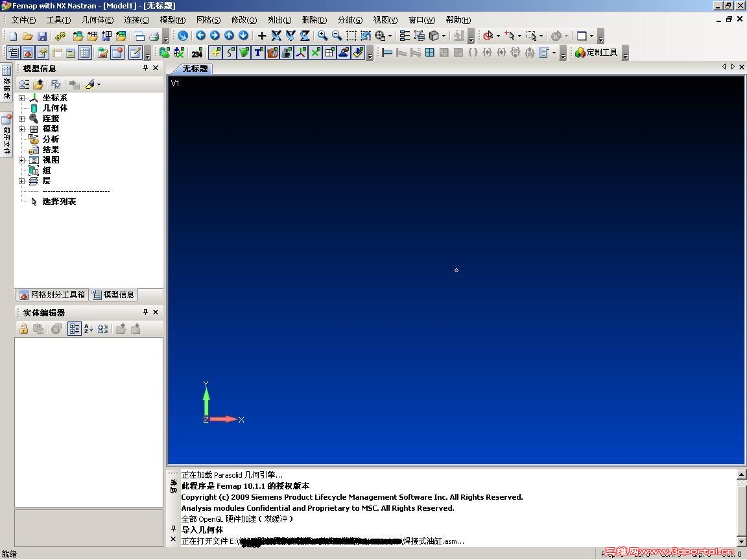This screenshot has height=560, width=747.
Task: Open the 帮助(H) menu
Action: tap(458, 20)
